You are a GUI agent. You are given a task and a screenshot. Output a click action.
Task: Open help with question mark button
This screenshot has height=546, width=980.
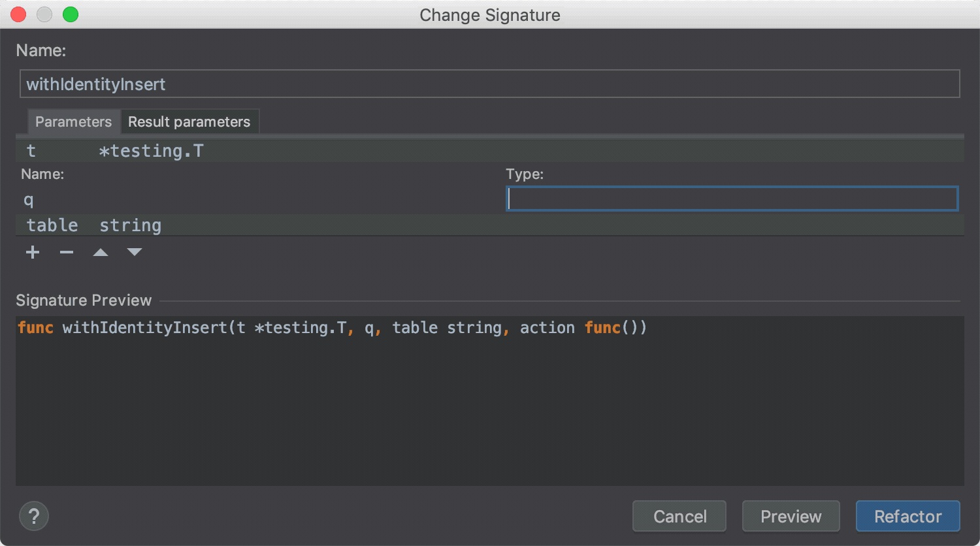[34, 516]
